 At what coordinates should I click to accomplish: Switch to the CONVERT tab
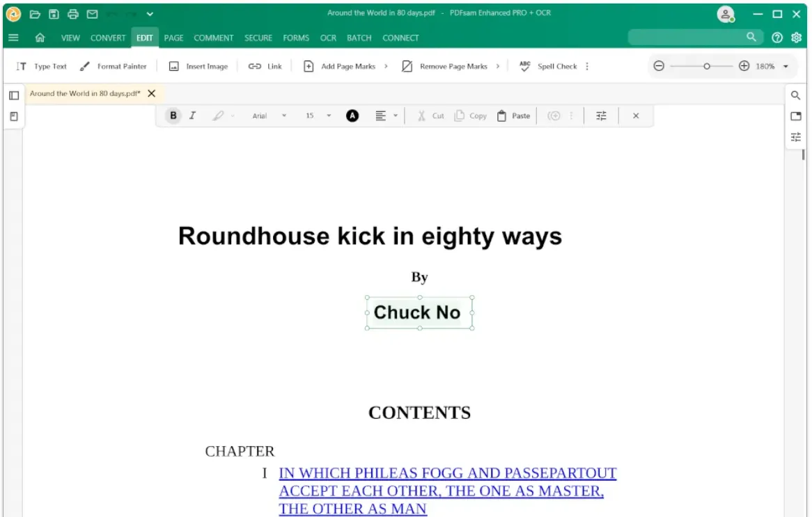coord(108,38)
